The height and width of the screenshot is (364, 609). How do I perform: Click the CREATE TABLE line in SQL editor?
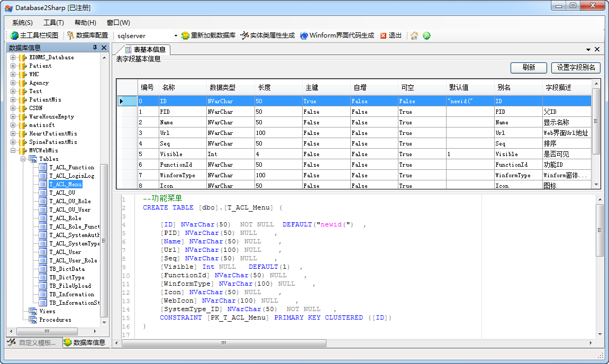coord(213,208)
